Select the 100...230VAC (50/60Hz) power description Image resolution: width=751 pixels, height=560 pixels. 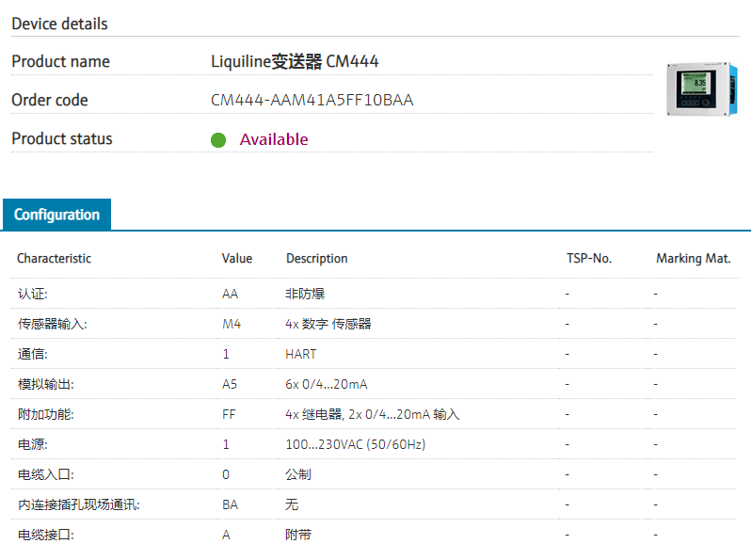point(355,444)
